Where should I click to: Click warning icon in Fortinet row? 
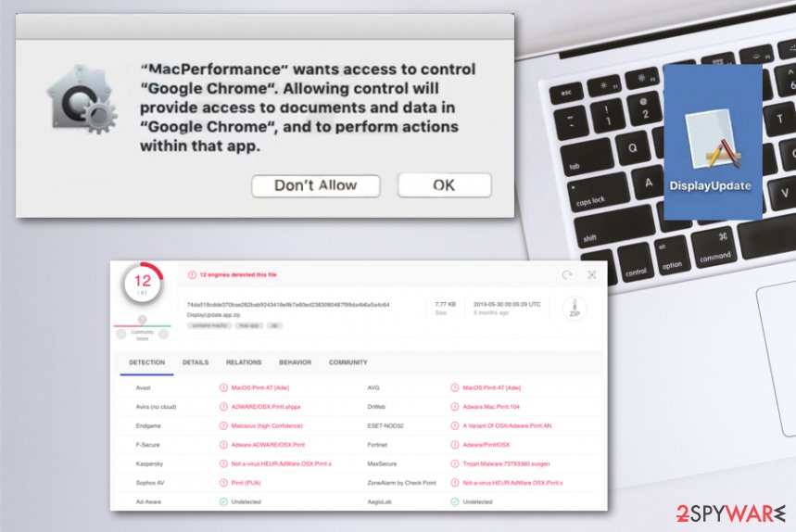coord(455,445)
